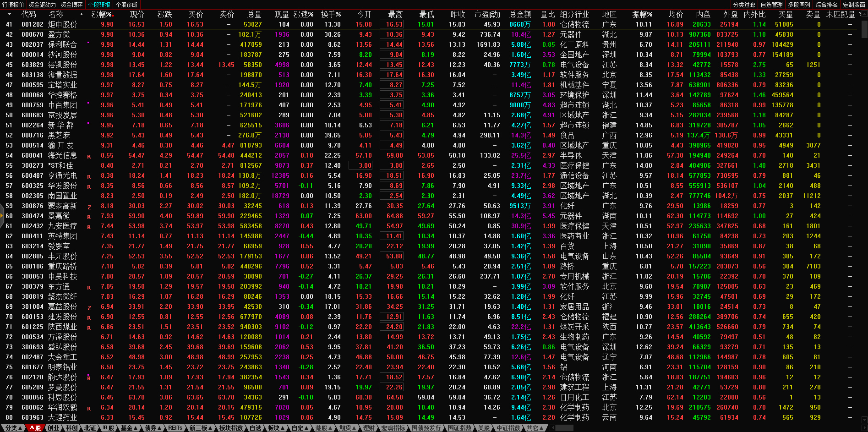This screenshot has width=868, height=432.
Task: Select the 炬申股份 stock row
Action: 62,24
